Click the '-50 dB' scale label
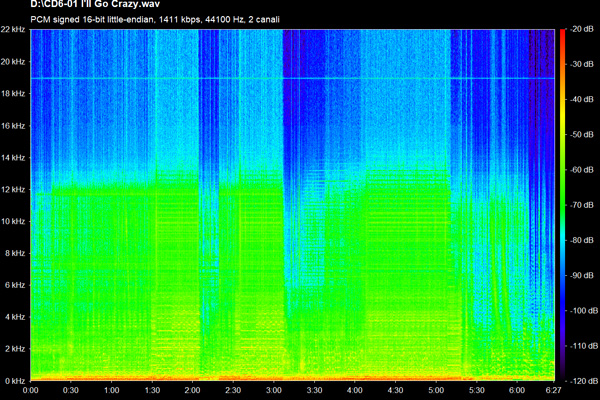Viewport: 600px width, 400px height. (x=582, y=135)
